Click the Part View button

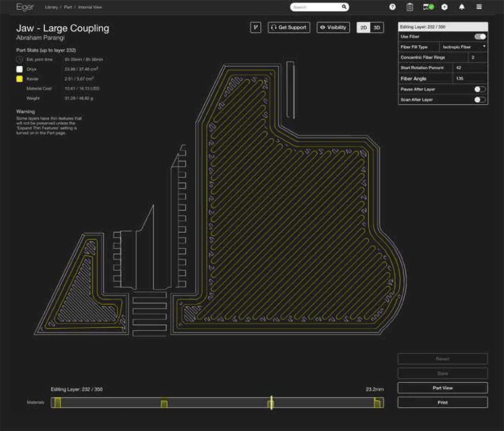click(442, 388)
